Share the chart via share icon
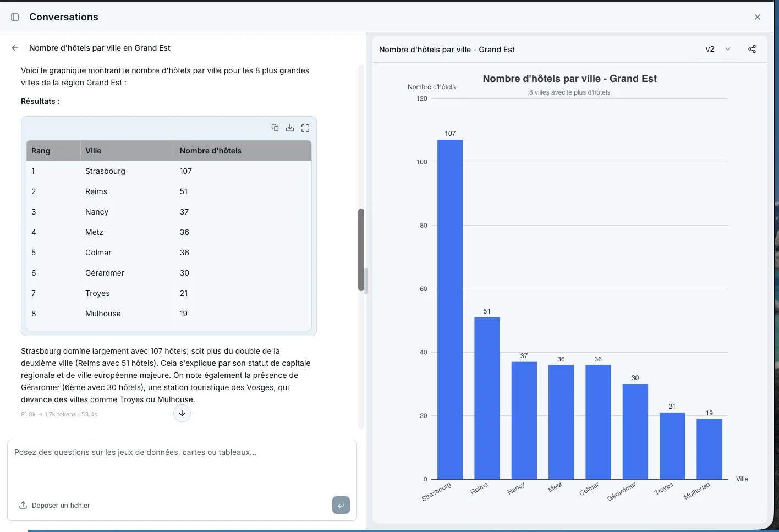This screenshot has width=779, height=532. click(x=752, y=49)
